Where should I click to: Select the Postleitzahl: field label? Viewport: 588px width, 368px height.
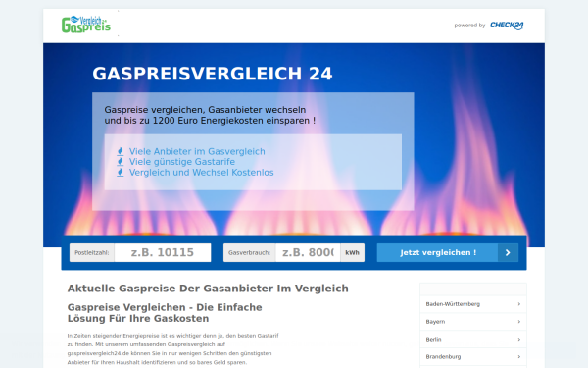tap(92, 253)
